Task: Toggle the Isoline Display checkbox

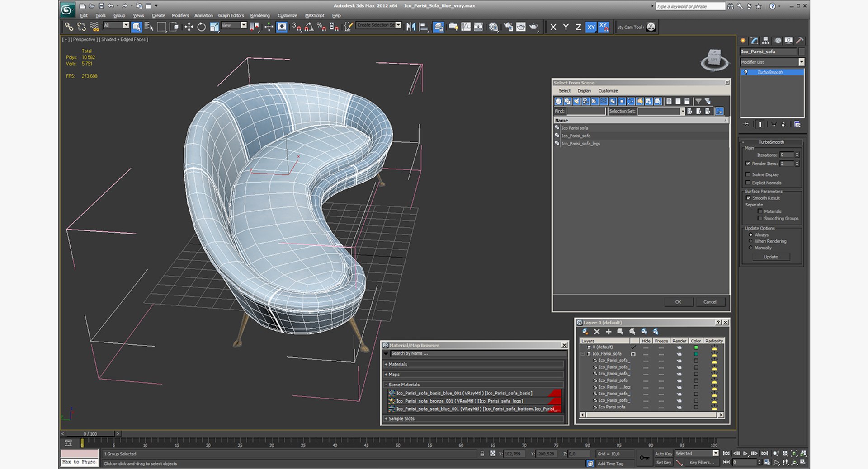Action: [748, 174]
